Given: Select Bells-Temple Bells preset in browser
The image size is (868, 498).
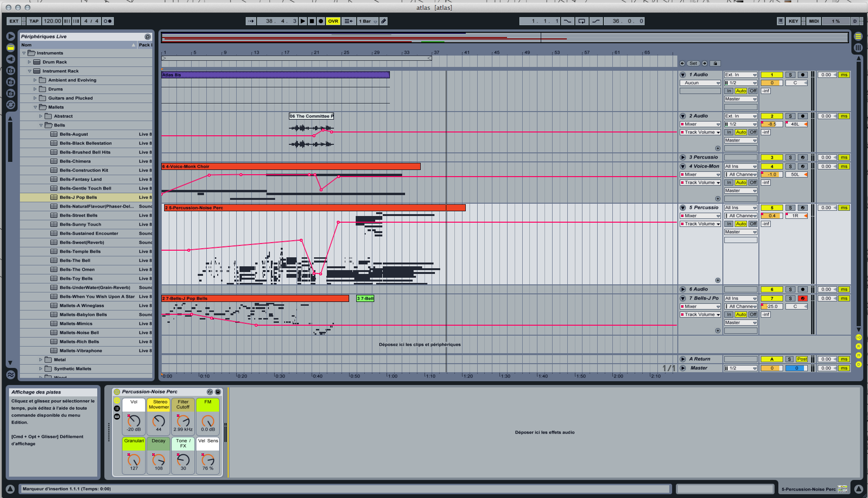Looking at the screenshot, I should click(x=80, y=252).
